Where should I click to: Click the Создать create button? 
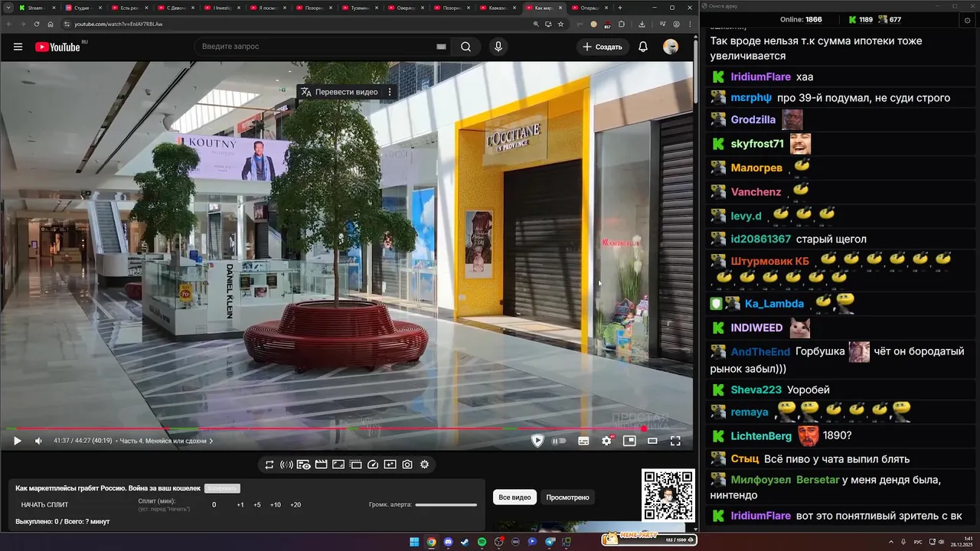[603, 47]
